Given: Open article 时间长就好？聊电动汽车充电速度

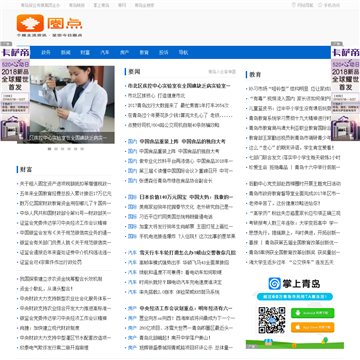Looking at the screenshot, I should 180,282.
